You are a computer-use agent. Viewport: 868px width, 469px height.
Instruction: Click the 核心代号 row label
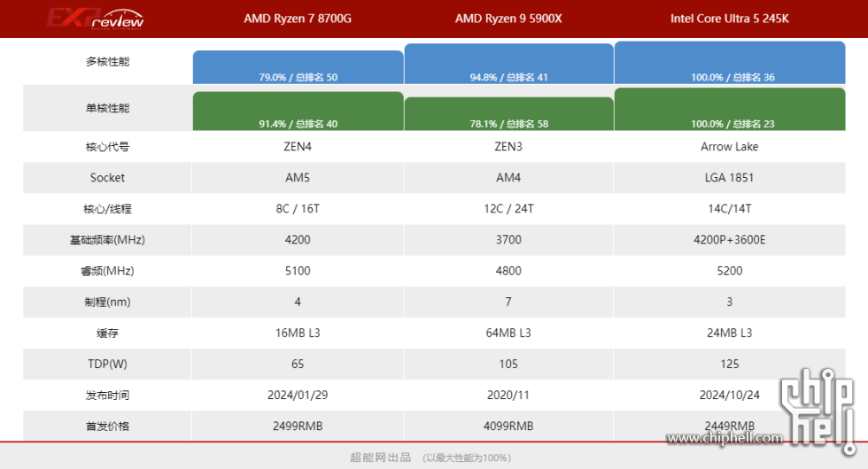tap(107, 147)
